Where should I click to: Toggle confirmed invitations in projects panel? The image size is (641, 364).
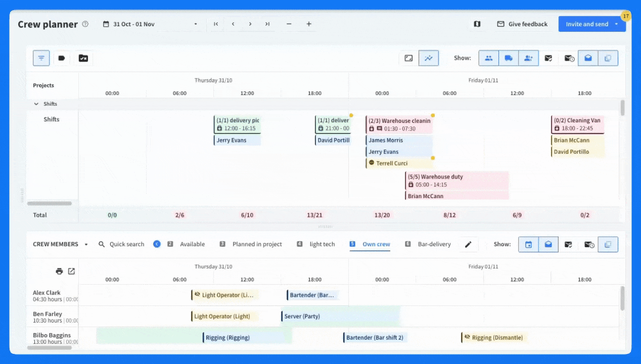point(548,58)
